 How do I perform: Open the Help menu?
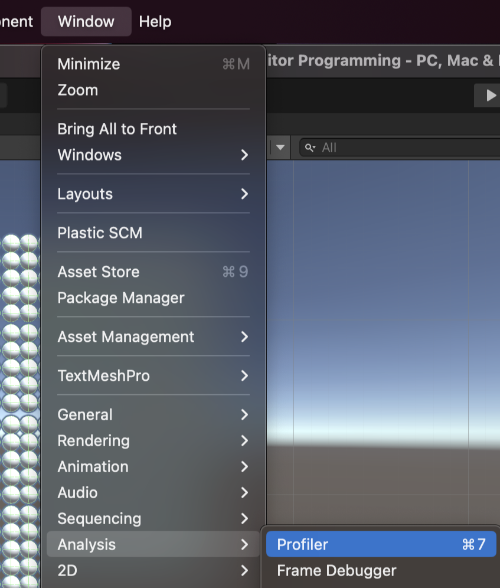click(155, 21)
